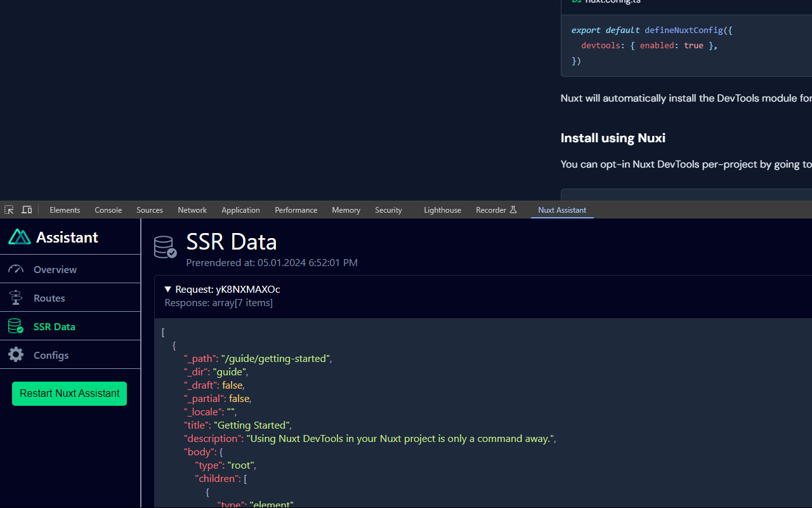
Task: Open the Lighthouse tab
Action: coord(442,210)
